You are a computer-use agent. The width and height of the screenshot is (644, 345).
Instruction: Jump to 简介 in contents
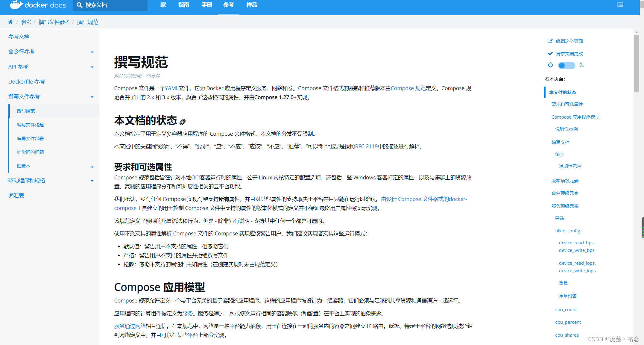coord(560,155)
